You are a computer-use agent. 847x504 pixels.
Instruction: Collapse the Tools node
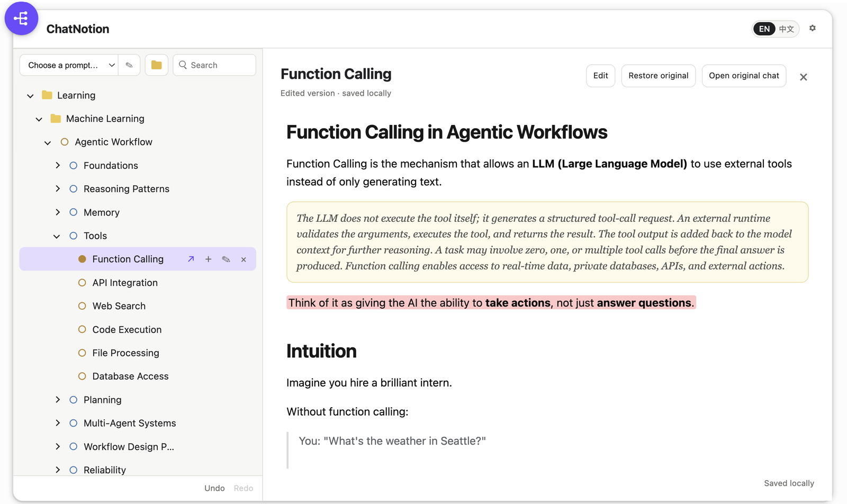pos(57,236)
